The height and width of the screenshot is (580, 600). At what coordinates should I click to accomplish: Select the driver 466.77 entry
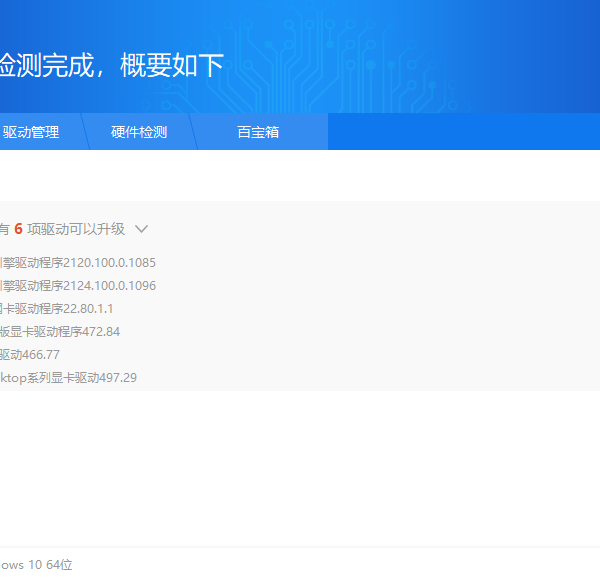(x=30, y=355)
